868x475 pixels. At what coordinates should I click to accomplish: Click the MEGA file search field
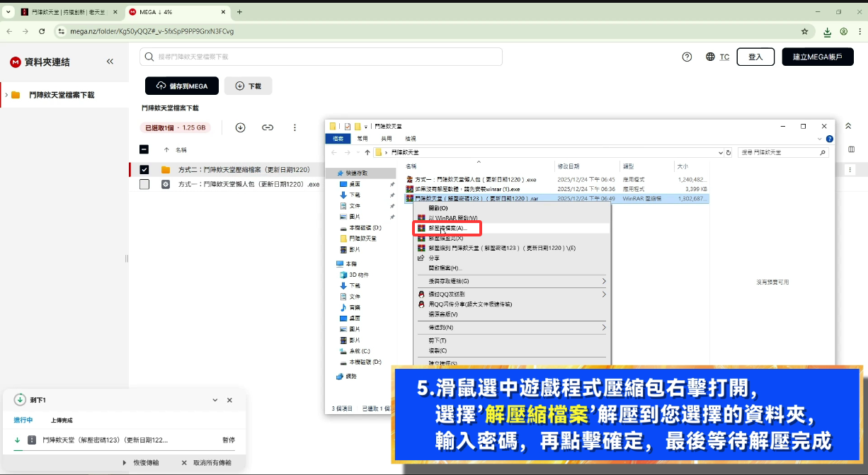coord(321,57)
